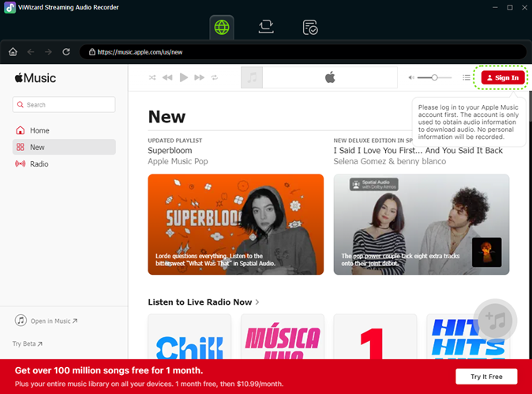Image resolution: width=532 pixels, height=394 pixels.
Task: Mute with the speaker icon
Action: pyautogui.click(x=411, y=77)
